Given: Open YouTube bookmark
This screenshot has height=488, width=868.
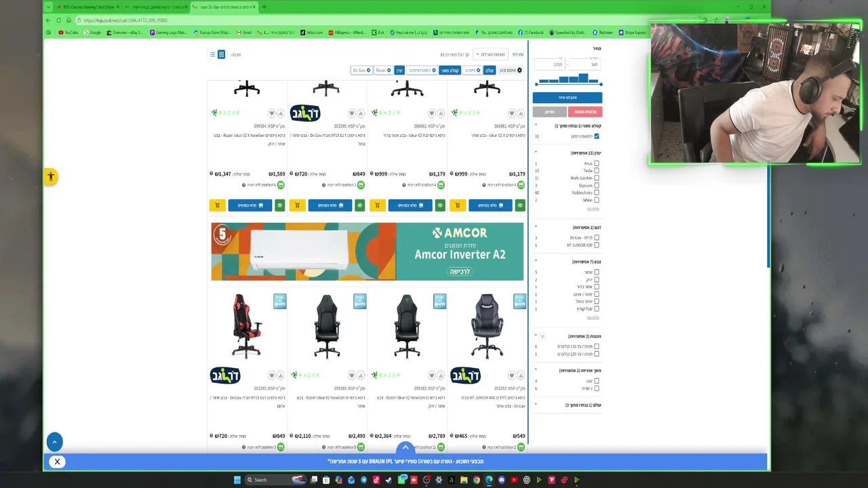Looking at the screenshot, I should (68, 33).
